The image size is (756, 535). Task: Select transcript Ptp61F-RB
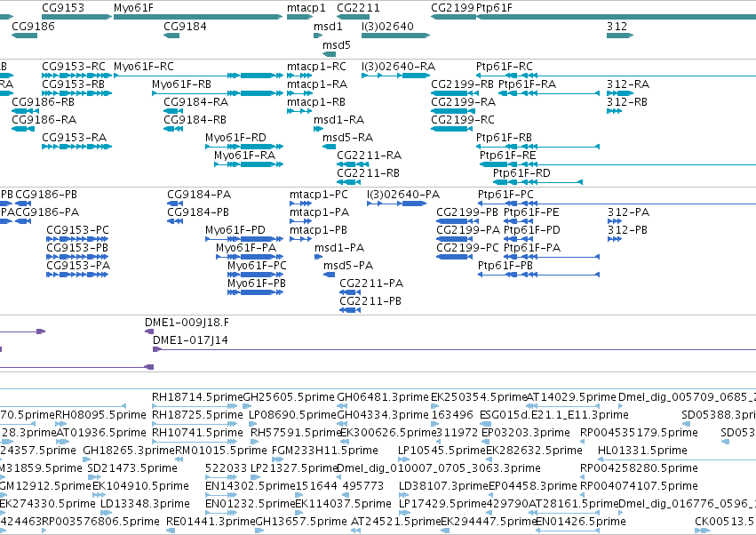[537, 147]
